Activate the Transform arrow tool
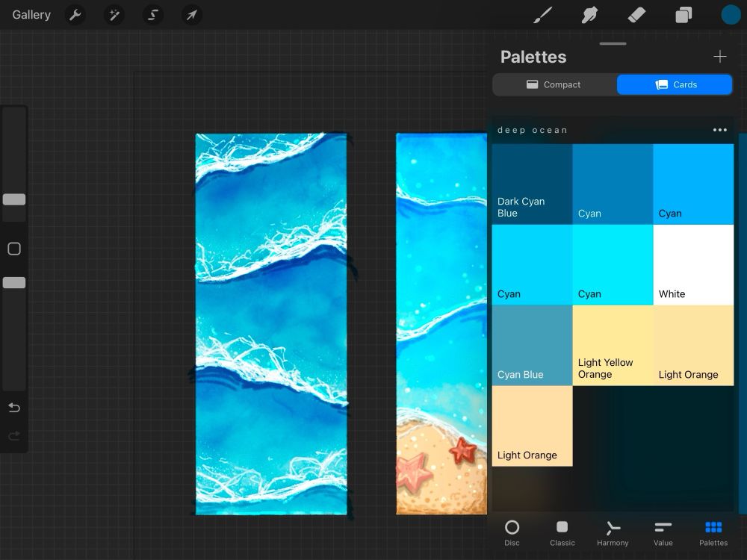This screenshot has height=560, width=747. tap(191, 15)
